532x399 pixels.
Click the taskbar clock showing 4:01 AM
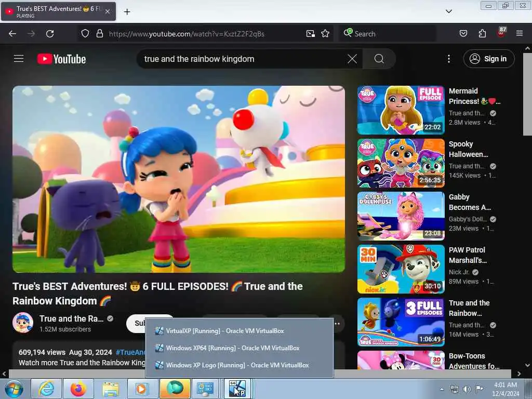click(505, 389)
